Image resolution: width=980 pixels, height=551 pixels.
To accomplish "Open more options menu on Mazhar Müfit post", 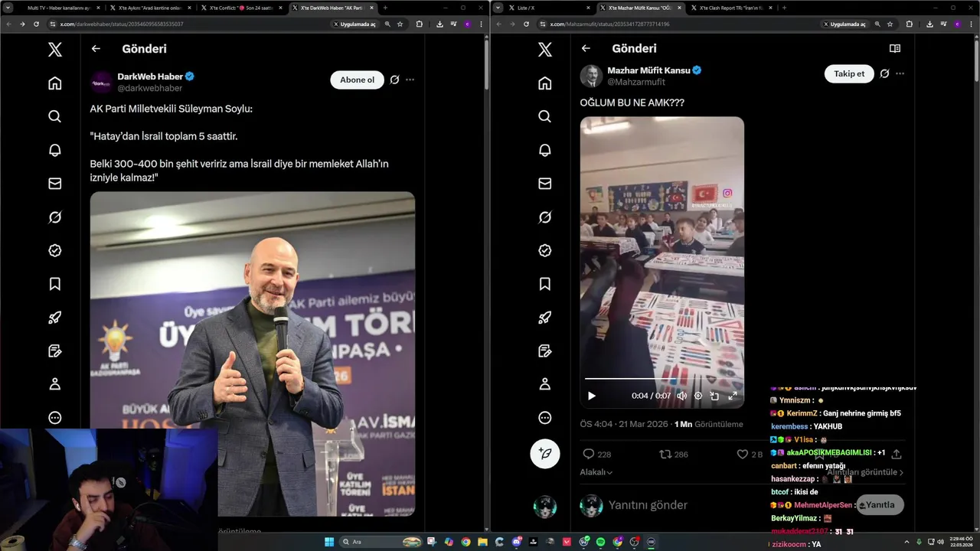I will (900, 73).
